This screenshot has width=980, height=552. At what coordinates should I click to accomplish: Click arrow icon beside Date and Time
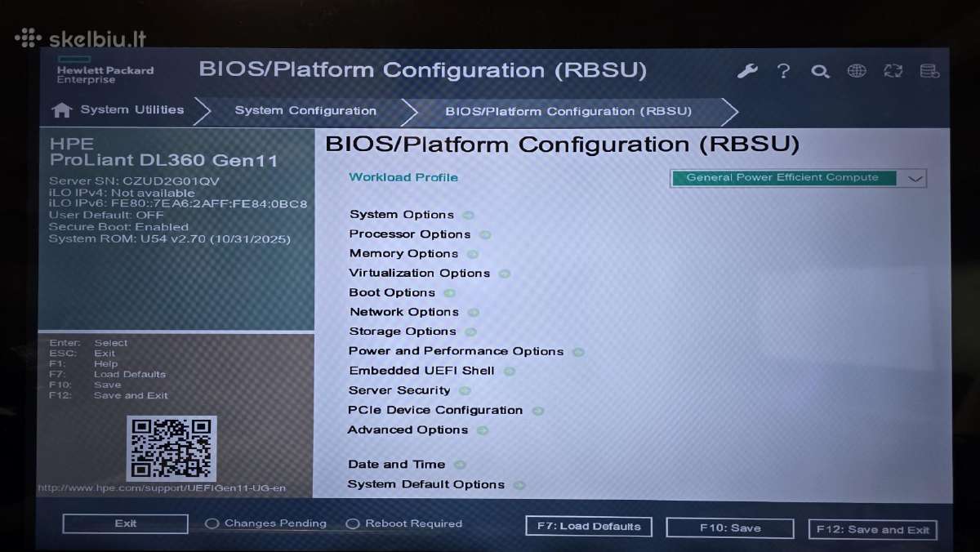tap(460, 465)
